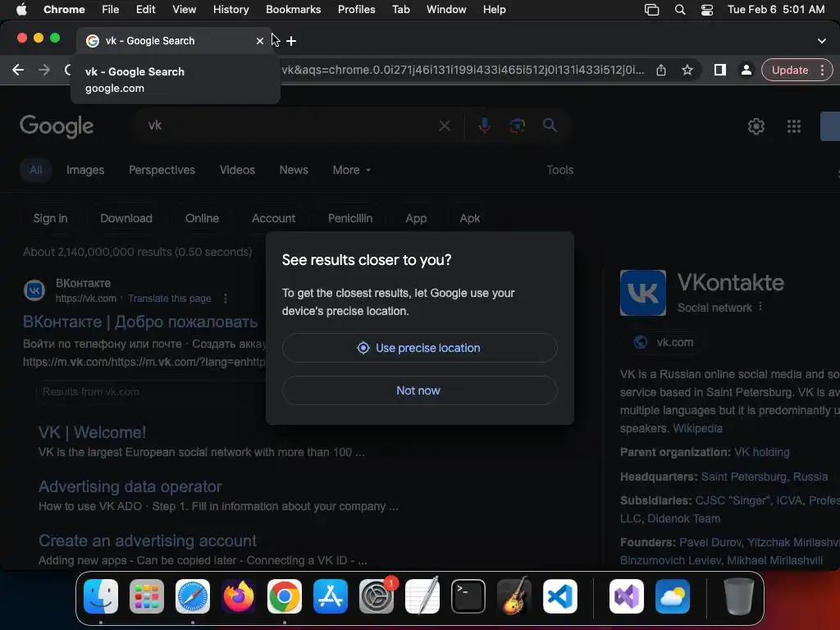Search by image with Google Lens icon

coord(517,126)
